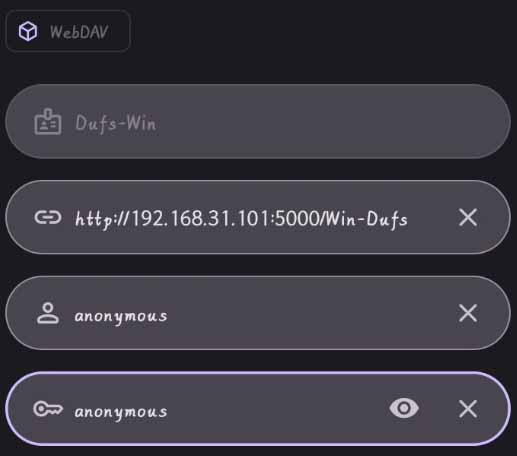
Task: Open the WebDAV protocol type selector
Action: coord(68,31)
